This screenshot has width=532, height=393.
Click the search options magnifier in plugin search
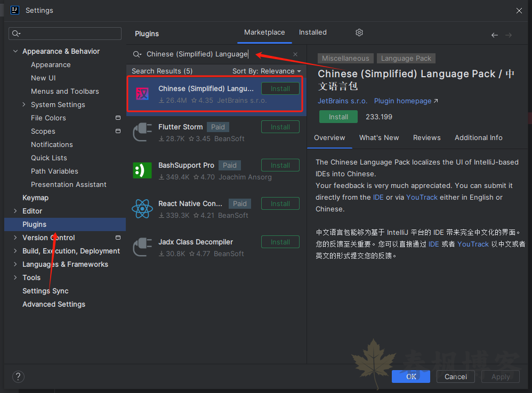[137, 54]
